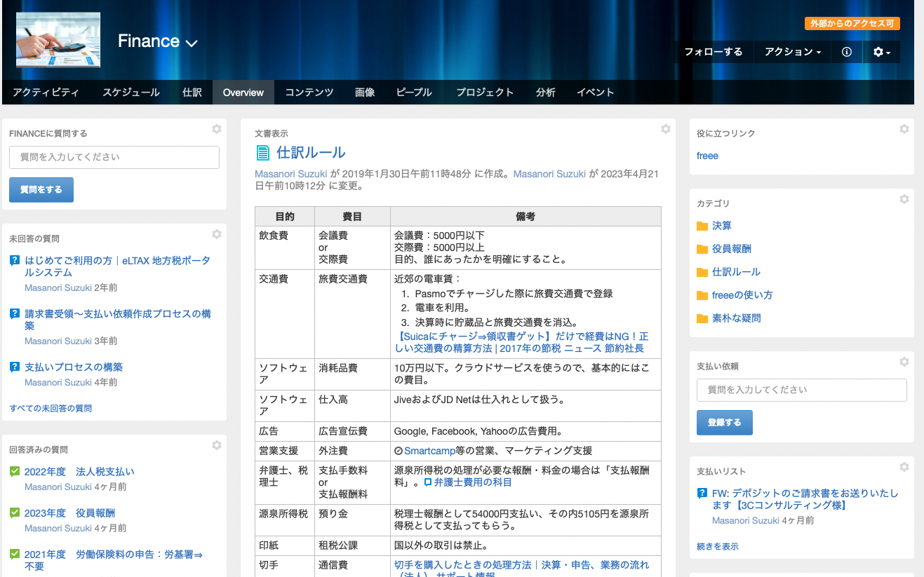The height and width of the screenshot is (577, 924).
Task: Switch to the スケジュール tab
Action: pos(130,93)
